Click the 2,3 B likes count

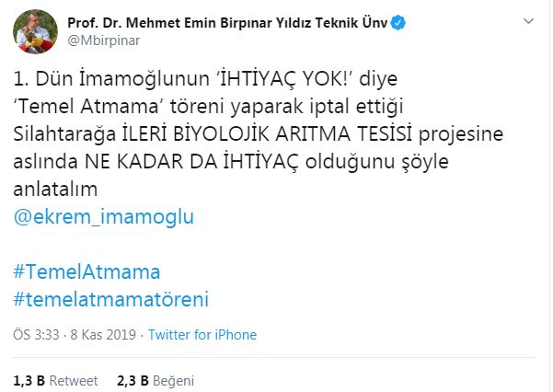click(133, 381)
